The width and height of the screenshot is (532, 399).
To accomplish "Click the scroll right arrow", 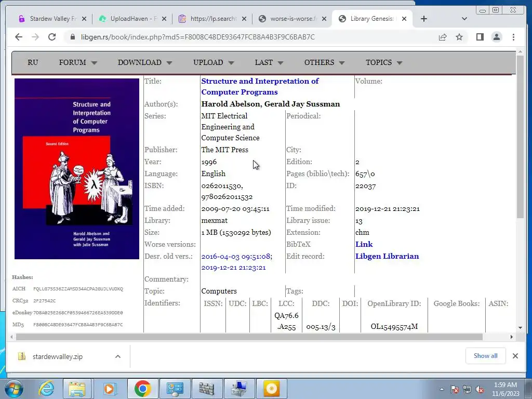I will click(512, 337).
